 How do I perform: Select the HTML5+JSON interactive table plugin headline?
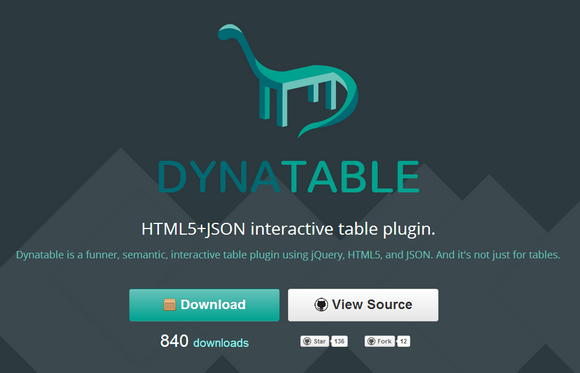pyautogui.click(x=289, y=229)
